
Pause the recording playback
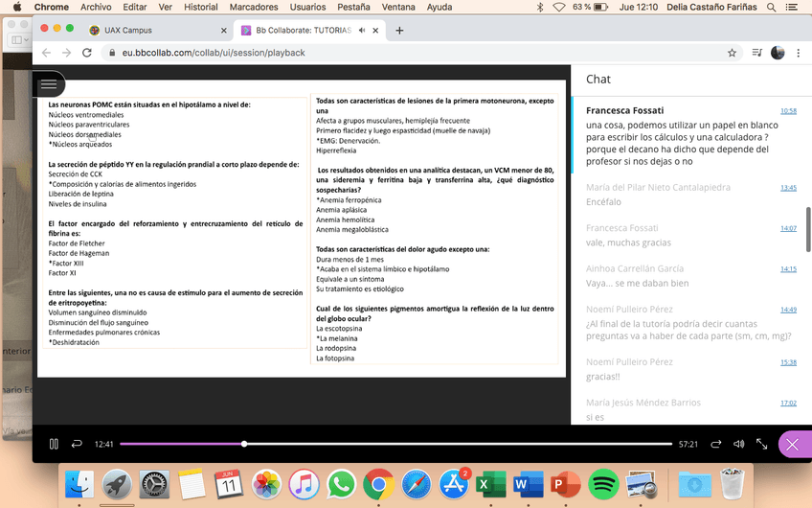click(x=54, y=444)
